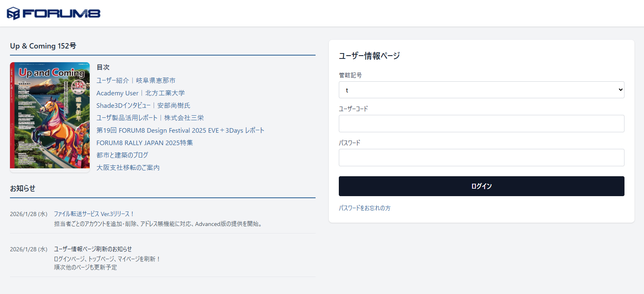This screenshot has width=644, height=294.
Task: Open the 大阪支社移転のご案内 link
Action: [x=128, y=168]
